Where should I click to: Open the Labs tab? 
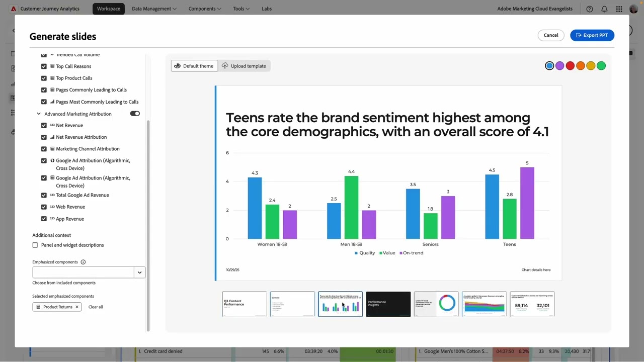click(267, 9)
